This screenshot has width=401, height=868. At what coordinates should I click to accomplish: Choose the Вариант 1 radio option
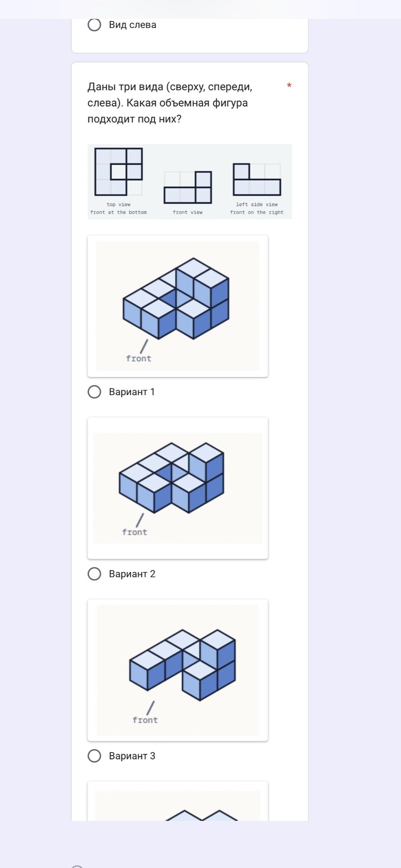coord(94,392)
